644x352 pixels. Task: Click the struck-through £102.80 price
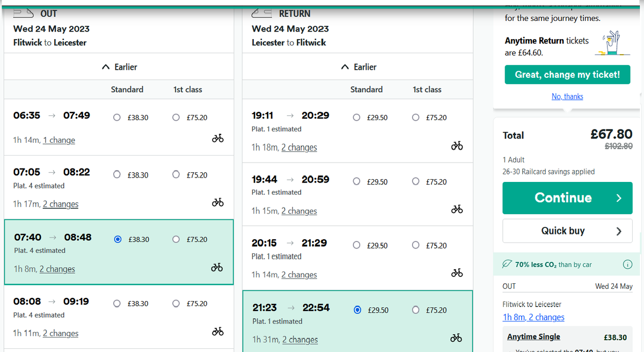pos(619,145)
